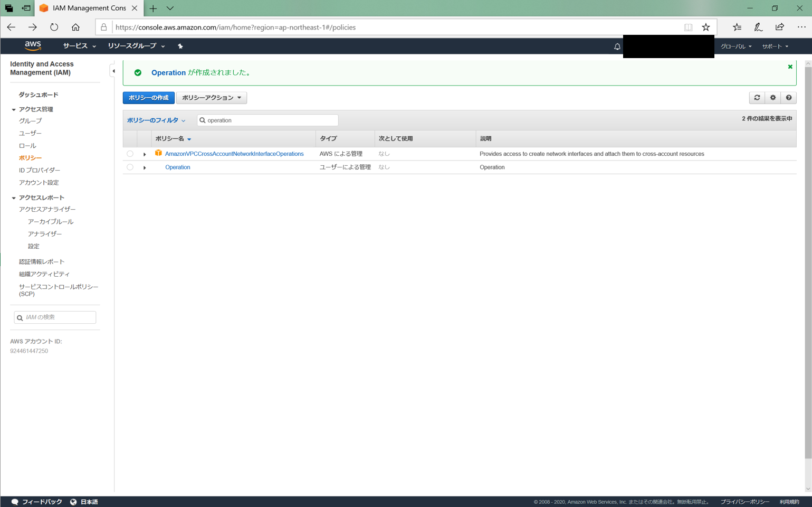Click the ポリシーの作成 button
Viewport: 812px width, 507px height.
pos(149,98)
